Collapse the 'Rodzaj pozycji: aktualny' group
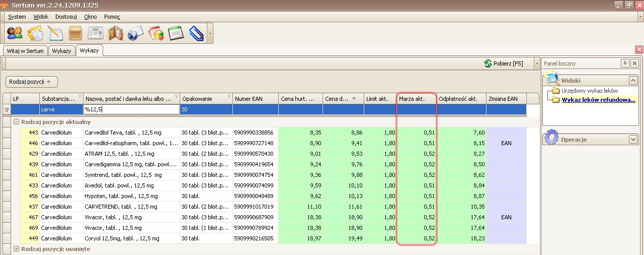644x255 pixels. [x=16, y=122]
